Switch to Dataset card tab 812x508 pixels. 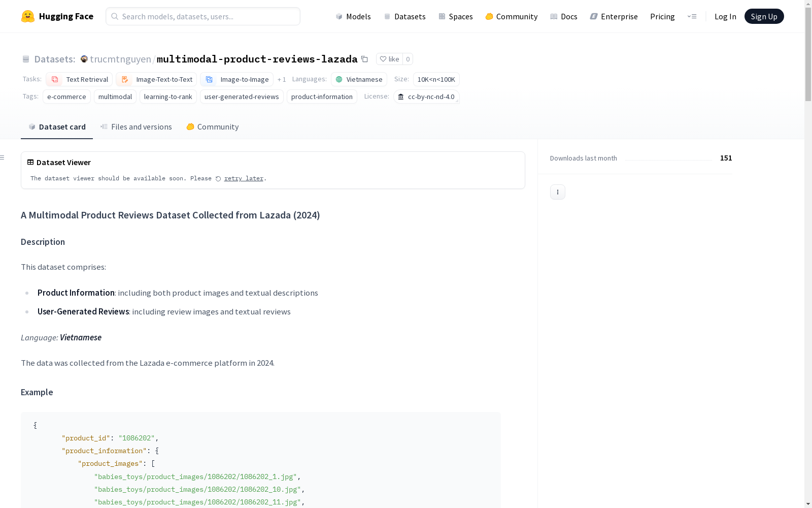click(x=57, y=126)
